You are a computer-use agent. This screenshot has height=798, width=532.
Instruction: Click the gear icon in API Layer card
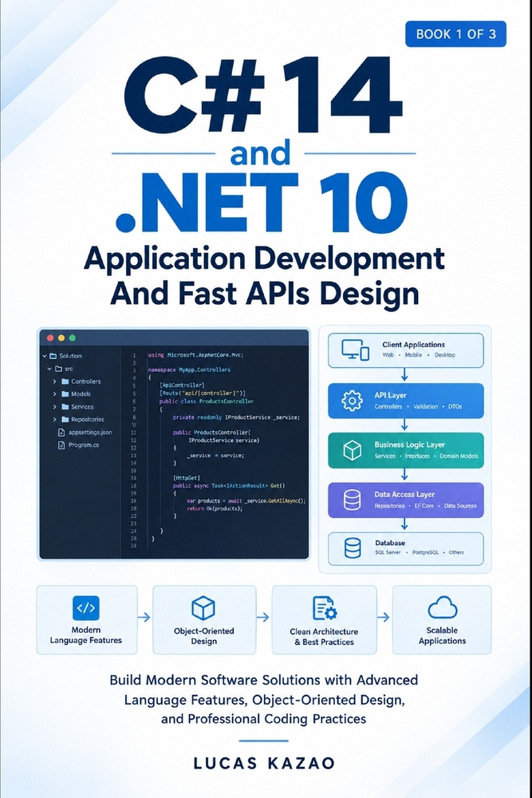coord(352,401)
